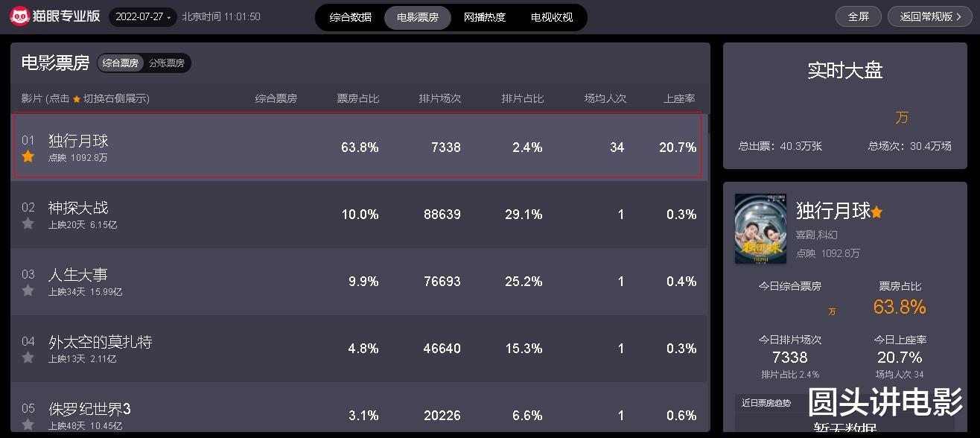Open the 综合数据 tab

pos(351,17)
